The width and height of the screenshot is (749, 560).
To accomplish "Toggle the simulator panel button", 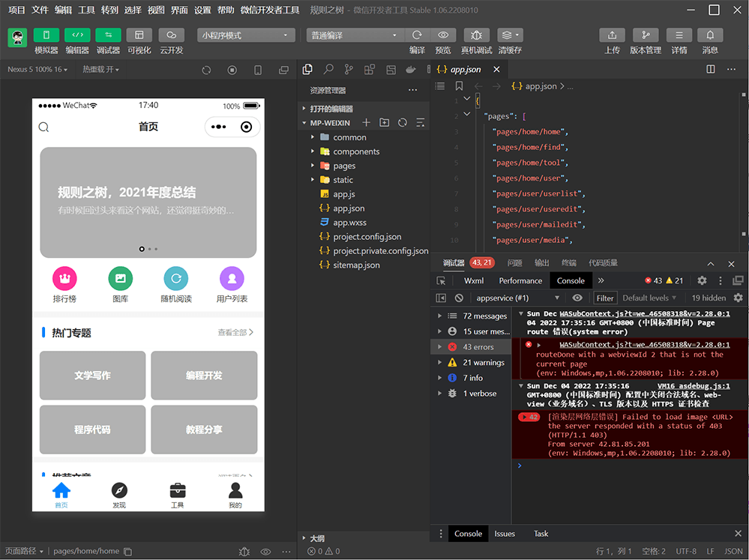I will point(46,35).
